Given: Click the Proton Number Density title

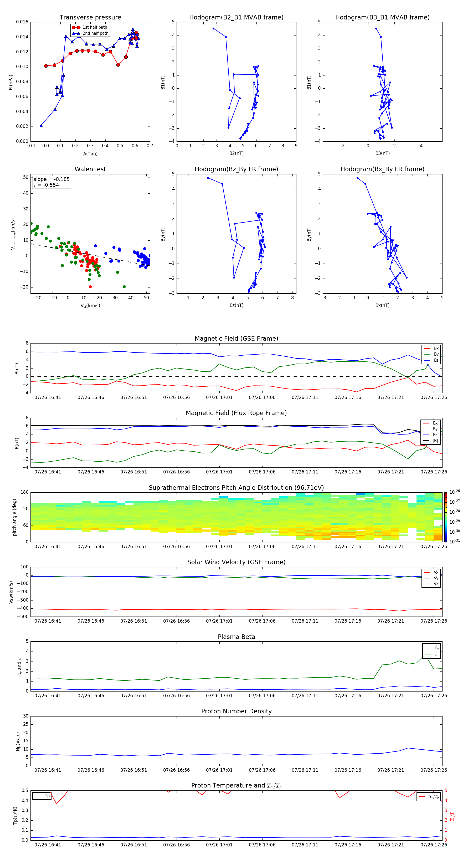Looking at the screenshot, I should [236, 711].
